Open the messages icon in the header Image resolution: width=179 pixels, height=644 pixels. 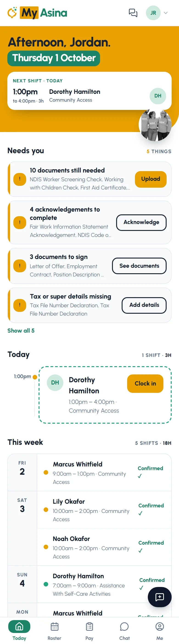(133, 13)
